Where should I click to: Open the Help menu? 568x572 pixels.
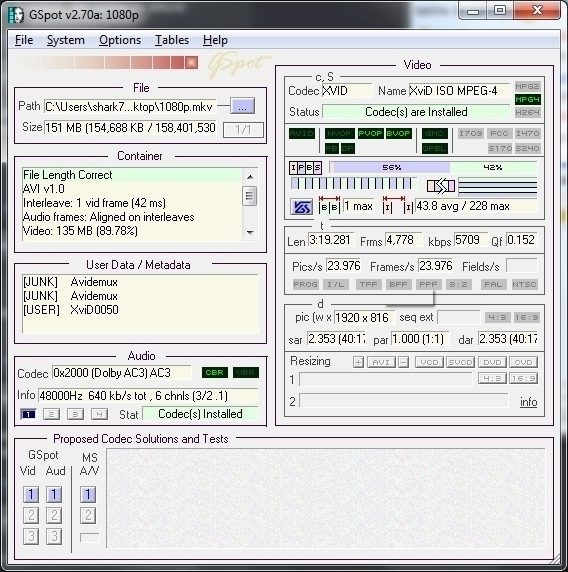(x=215, y=40)
